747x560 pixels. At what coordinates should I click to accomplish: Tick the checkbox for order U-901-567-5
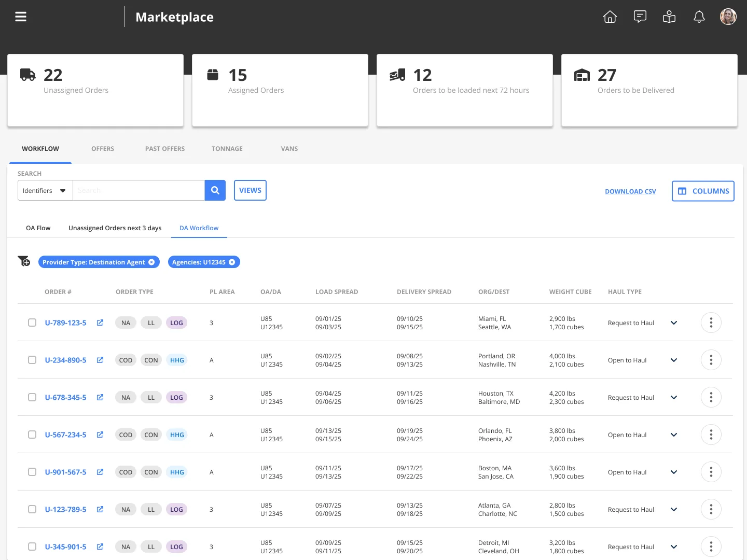tap(32, 472)
